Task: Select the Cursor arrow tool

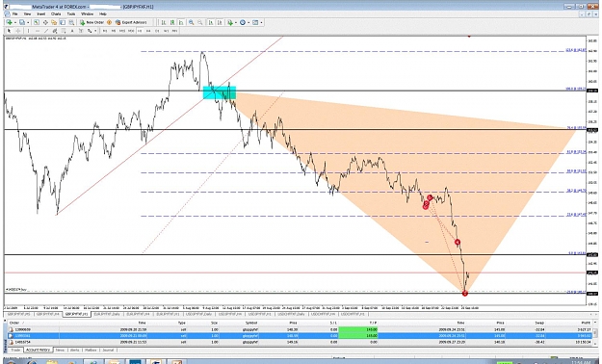Action: point(10,31)
